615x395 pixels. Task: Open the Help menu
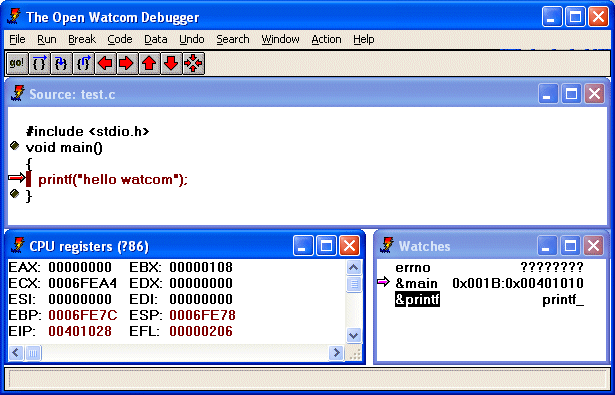point(364,39)
